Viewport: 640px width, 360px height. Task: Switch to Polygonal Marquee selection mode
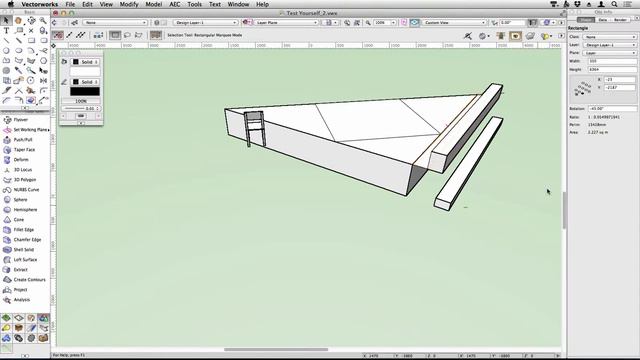pos(139,36)
